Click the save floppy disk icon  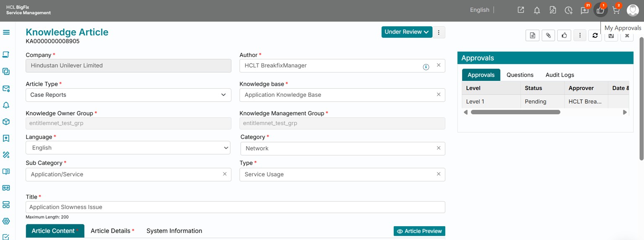pyautogui.click(x=611, y=36)
